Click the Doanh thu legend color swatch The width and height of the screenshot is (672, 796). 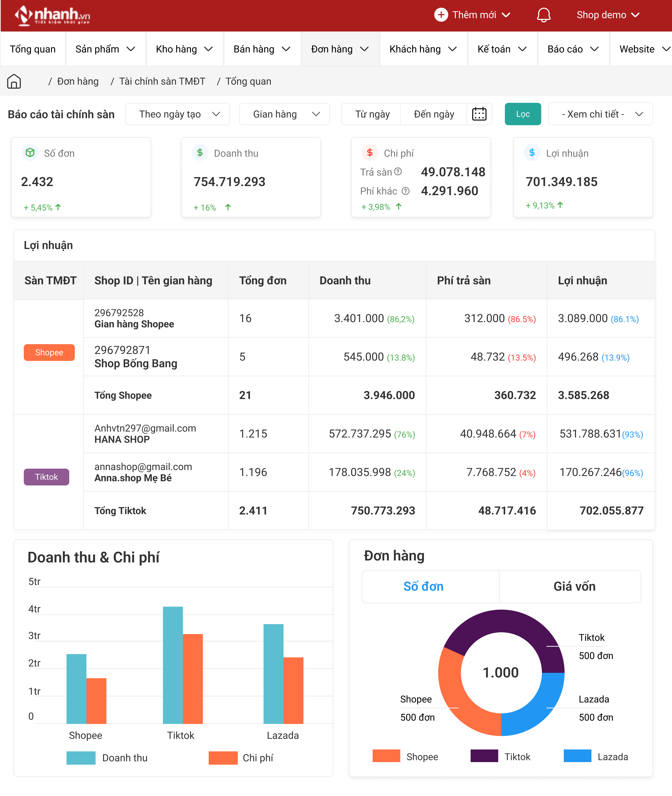click(81, 758)
